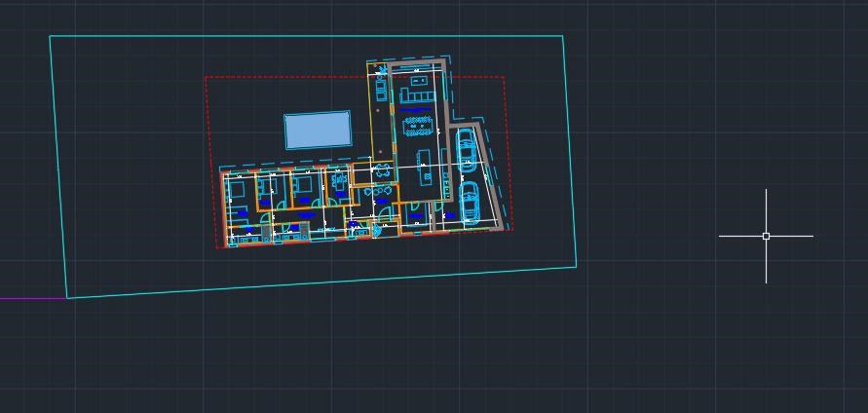Select the dining table with chairs
Image resolution: width=868 pixels, height=413 pixels.
click(x=419, y=125)
